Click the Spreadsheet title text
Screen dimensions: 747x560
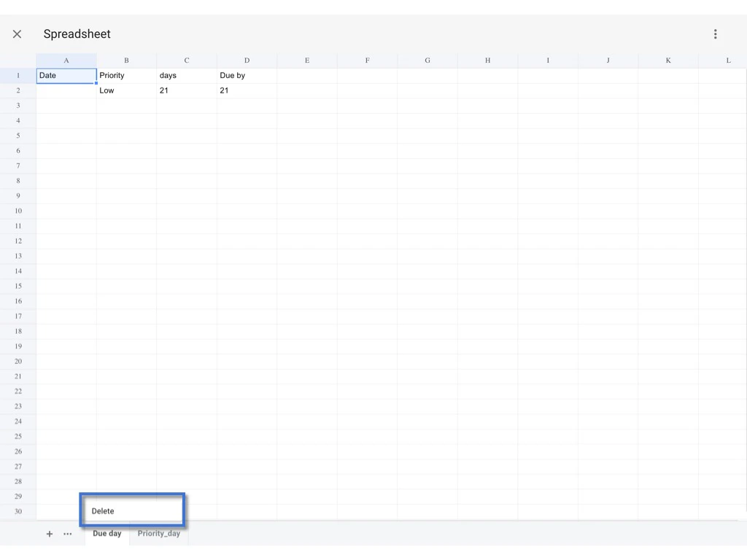point(77,34)
